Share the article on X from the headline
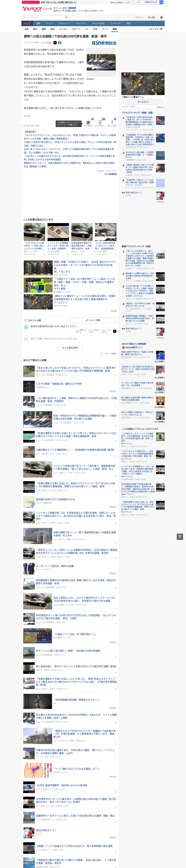This screenshot has width=186, height=868. [55, 43]
